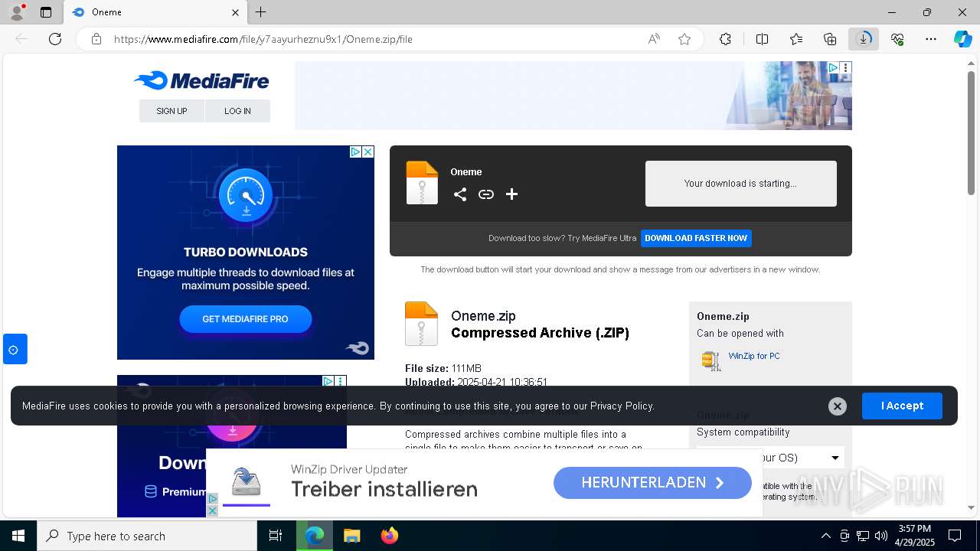
Task: Open browser Downloads button
Action: pos(864,39)
